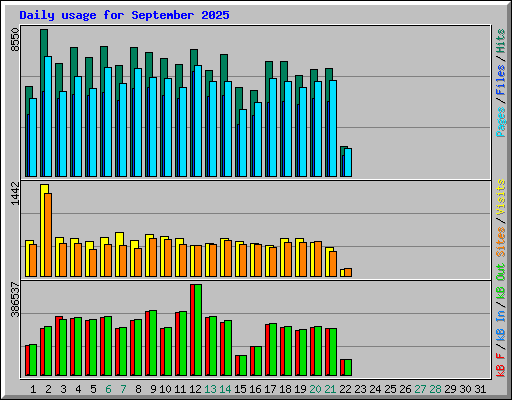The height and width of the screenshot is (400, 512).
Task: Click the tallest yellow Visits bar, day 2
Action: [43, 230]
